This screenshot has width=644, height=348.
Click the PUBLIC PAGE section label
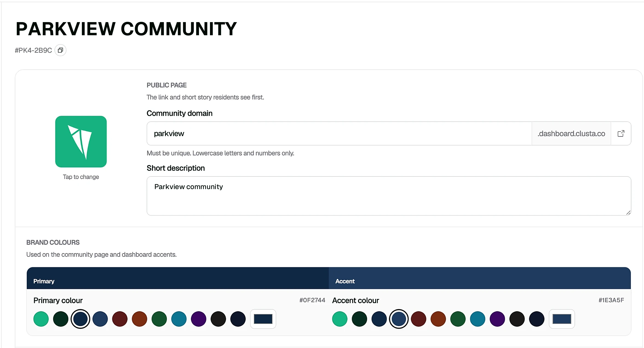click(x=167, y=85)
